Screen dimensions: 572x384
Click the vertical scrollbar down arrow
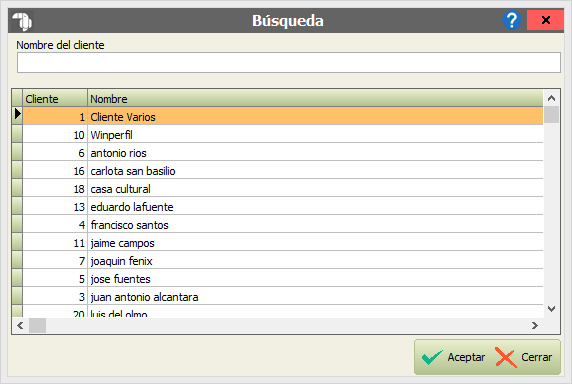551,309
